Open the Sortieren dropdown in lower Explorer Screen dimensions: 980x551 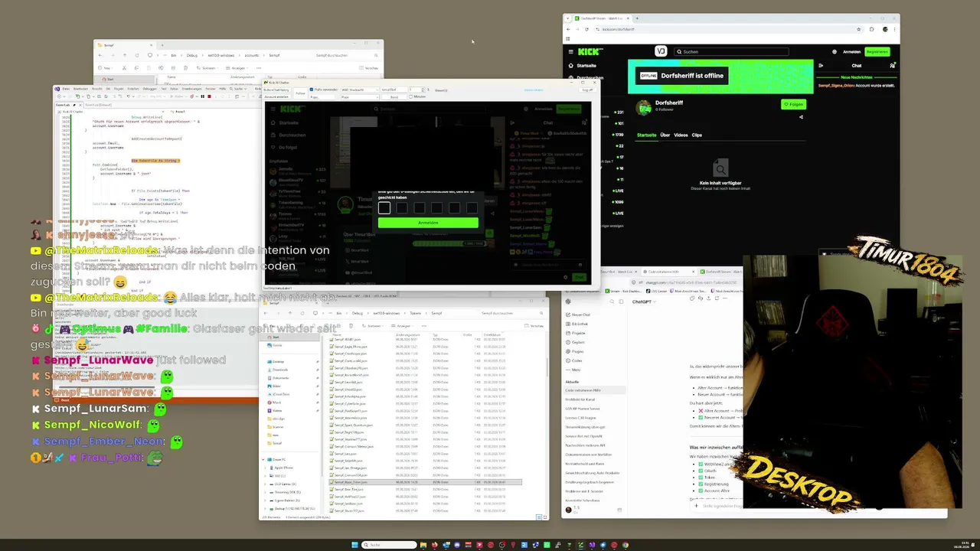(373, 326)
